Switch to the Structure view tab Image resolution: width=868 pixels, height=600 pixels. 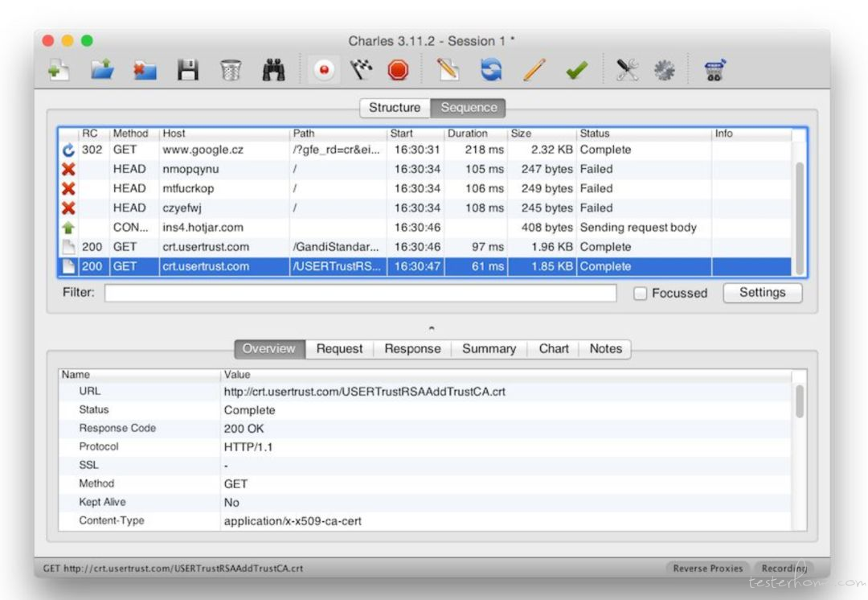pos(395,108)
